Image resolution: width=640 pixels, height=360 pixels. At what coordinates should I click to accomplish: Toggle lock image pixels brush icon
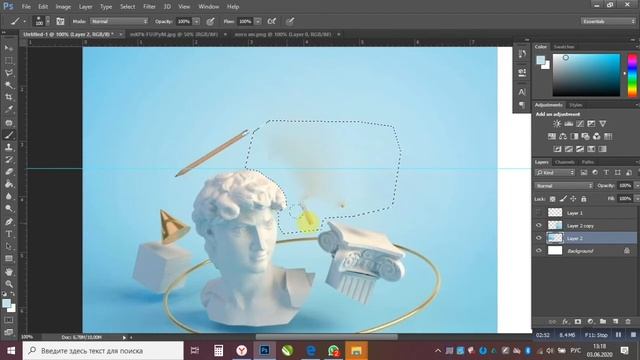point(563,199)
